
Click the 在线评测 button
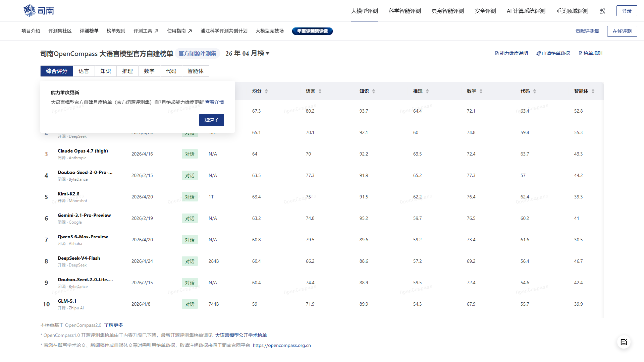click(622, 31)
